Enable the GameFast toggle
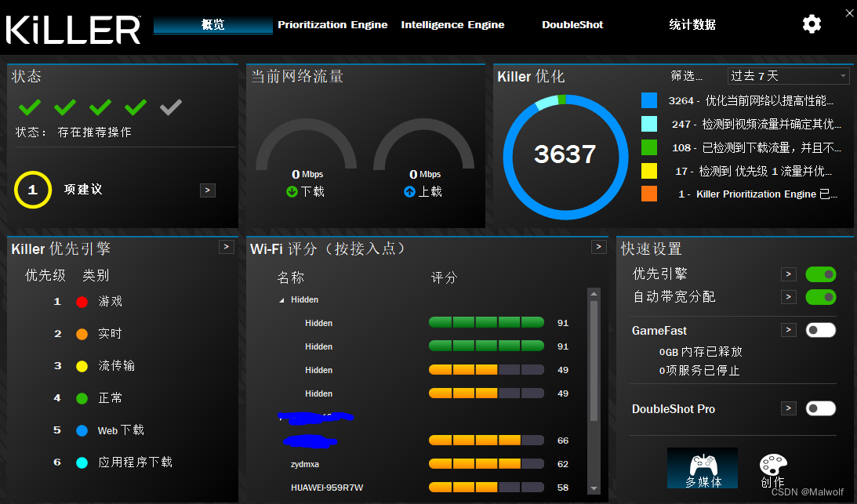 (x=820, y=329)
